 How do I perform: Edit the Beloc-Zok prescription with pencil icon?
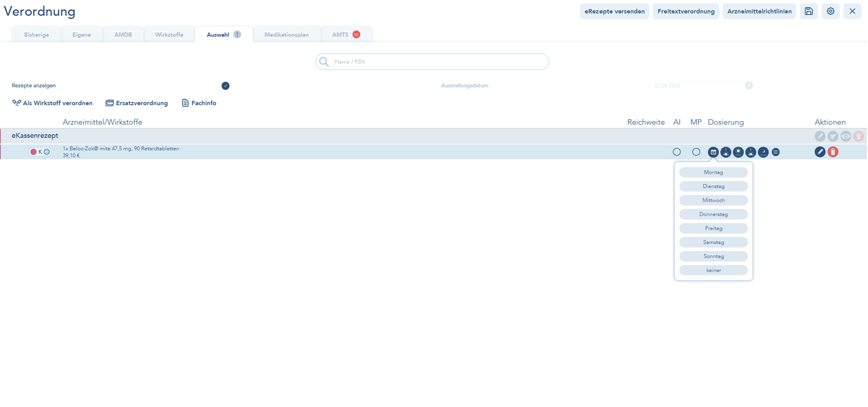(820, 152)
